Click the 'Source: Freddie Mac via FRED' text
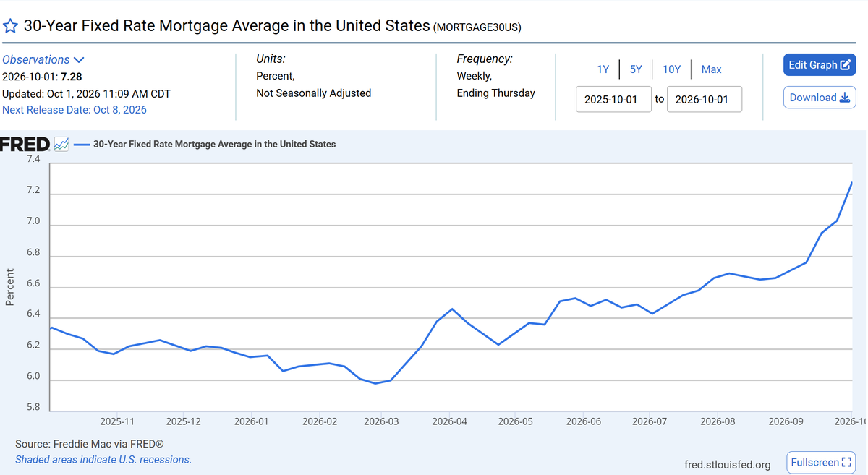The height and width of the screenshot is (475, 868). pos(89,443)
